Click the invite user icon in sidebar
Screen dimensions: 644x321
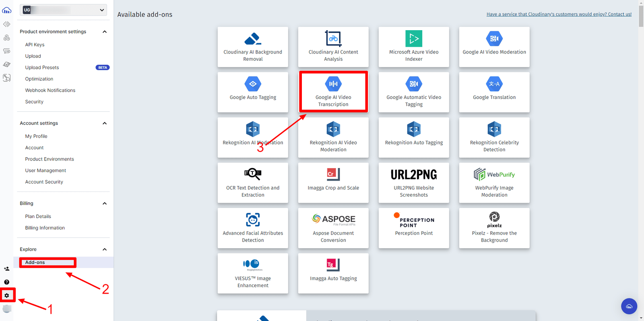(x=7, y=269)
